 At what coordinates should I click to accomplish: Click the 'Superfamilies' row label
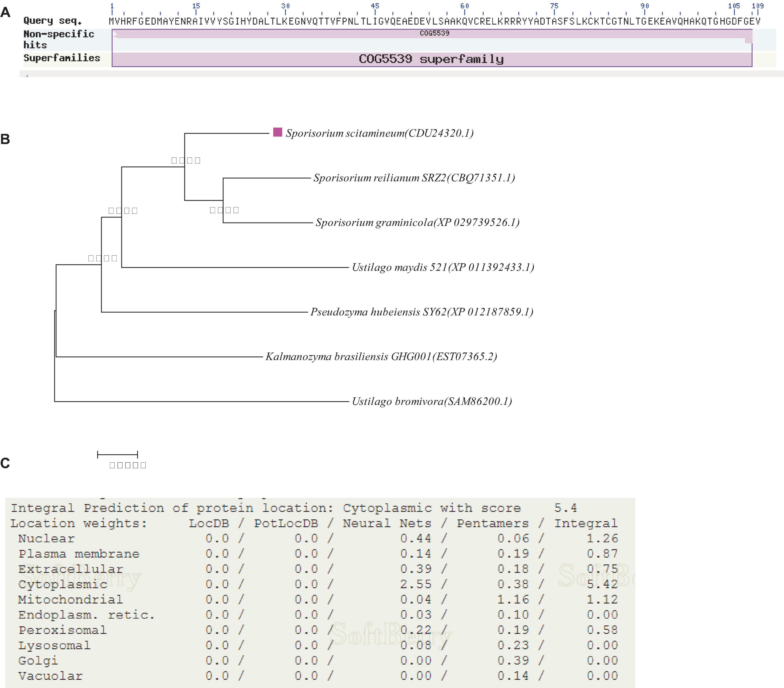(62, 58)
